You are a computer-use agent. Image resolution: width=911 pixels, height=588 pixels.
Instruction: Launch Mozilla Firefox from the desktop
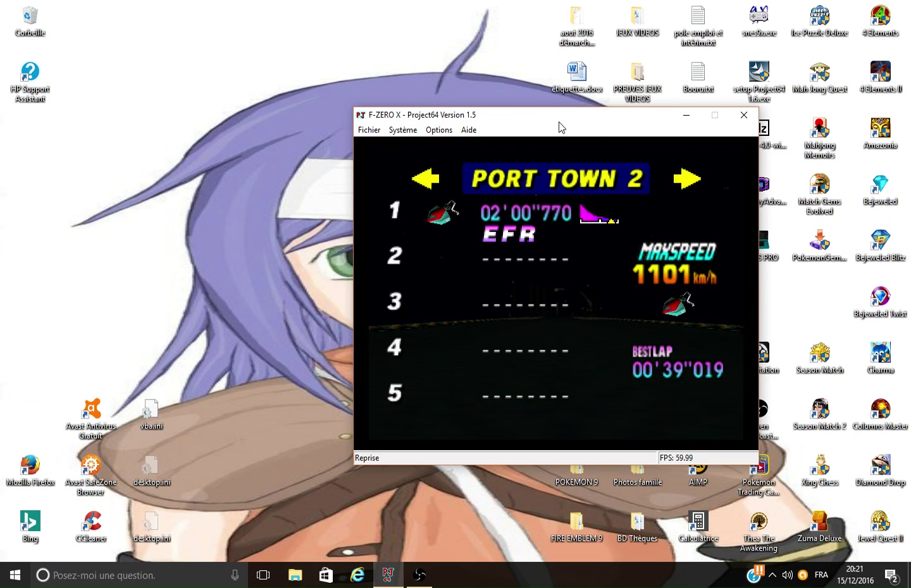pos(30,469)
